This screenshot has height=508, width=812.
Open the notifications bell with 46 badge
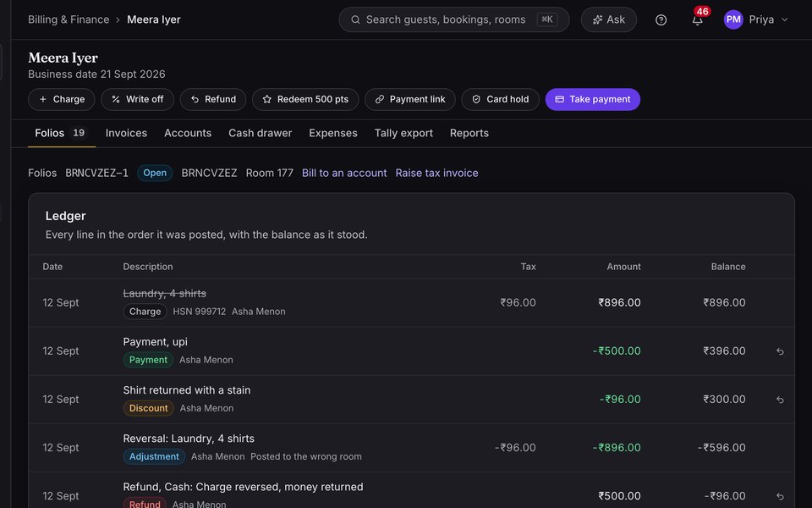pos(698,19)
